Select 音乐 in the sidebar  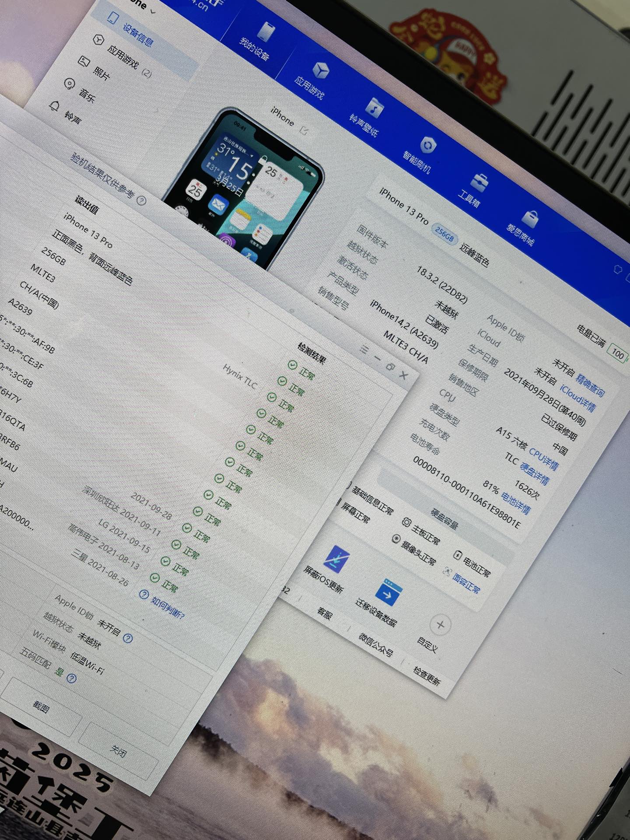coord(80,89)
